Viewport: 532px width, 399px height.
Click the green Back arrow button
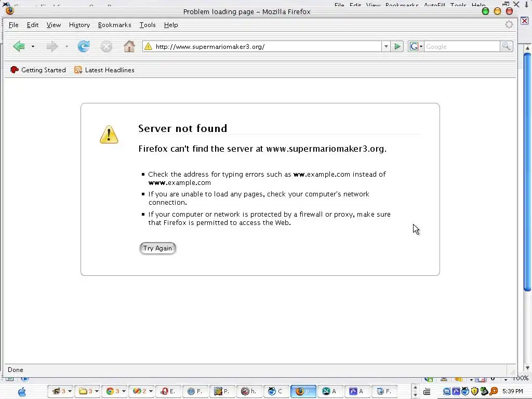[x=19, y=46]
